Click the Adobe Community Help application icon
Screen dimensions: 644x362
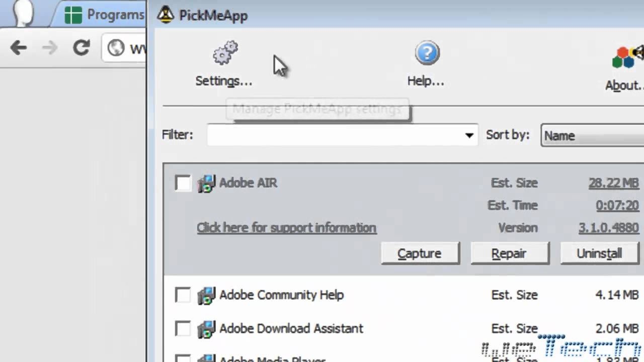tap(206, 295)
